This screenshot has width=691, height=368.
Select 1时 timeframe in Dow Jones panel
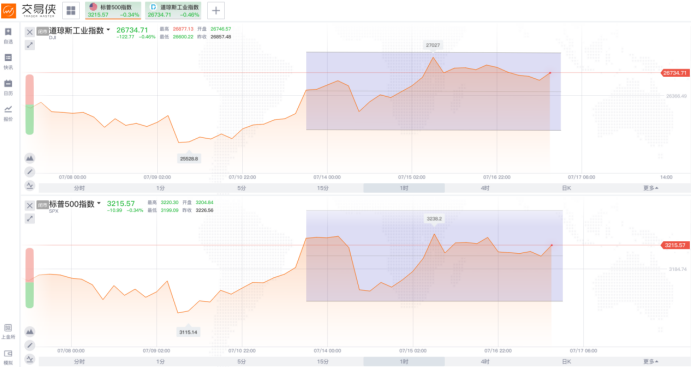pos(404,188)
